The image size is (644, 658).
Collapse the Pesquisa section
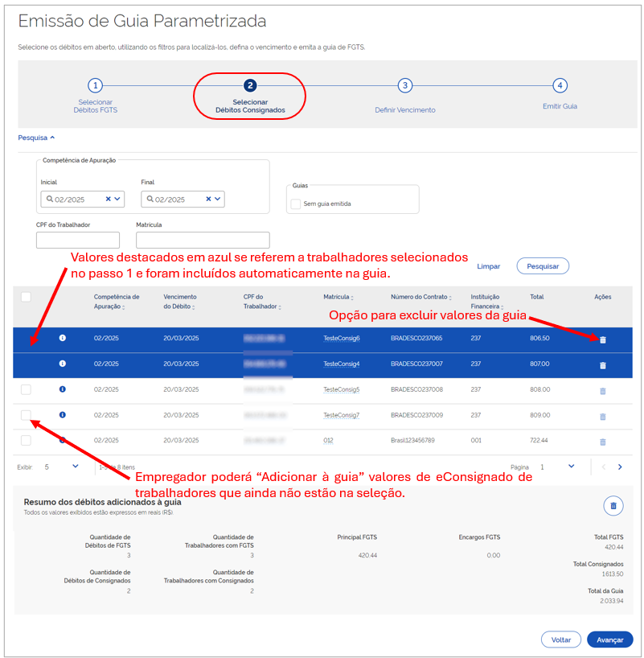coord(36,138)
